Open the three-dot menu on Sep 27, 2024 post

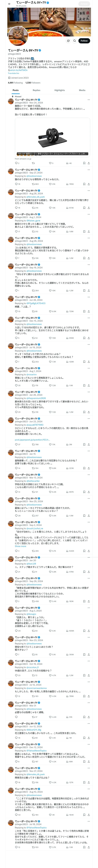pos(89,170)
